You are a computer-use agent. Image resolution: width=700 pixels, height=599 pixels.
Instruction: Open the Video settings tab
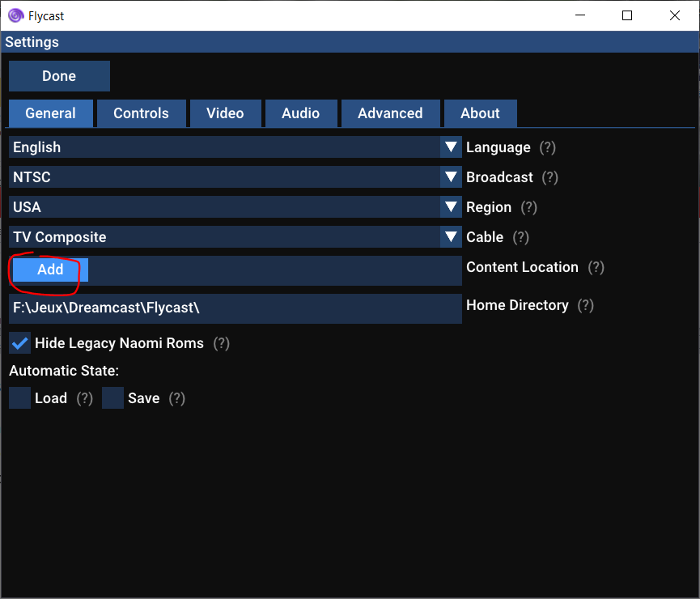[x=225, y=113]
